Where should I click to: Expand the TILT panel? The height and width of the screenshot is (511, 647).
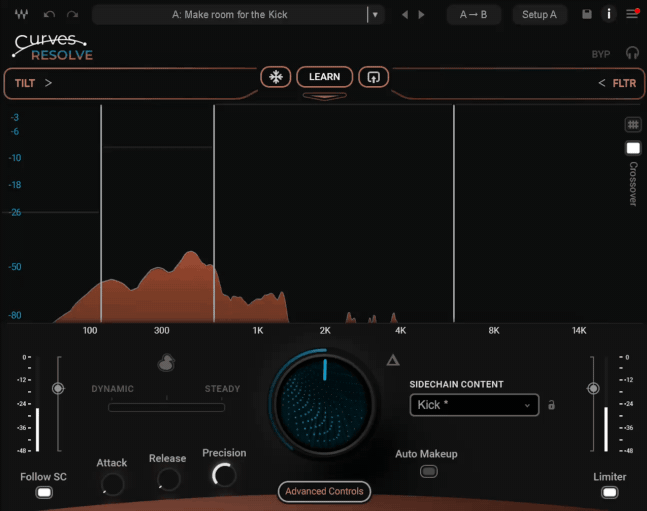33,83
